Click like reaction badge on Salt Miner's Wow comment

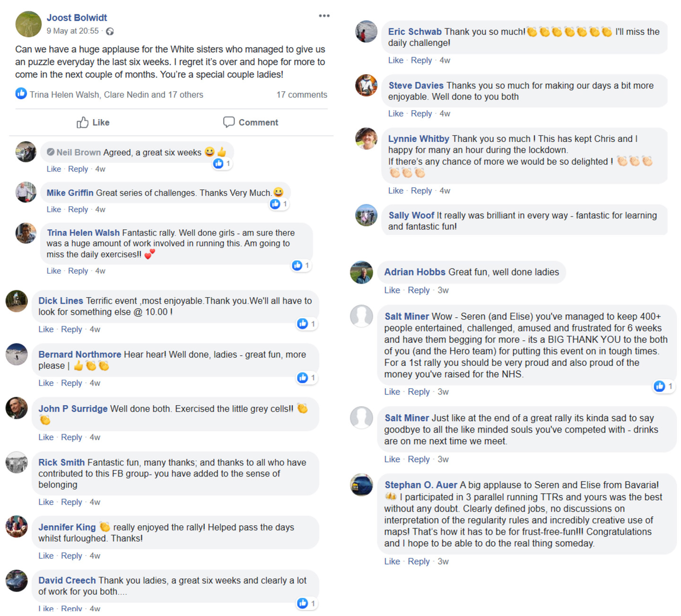tap(660, 387)
